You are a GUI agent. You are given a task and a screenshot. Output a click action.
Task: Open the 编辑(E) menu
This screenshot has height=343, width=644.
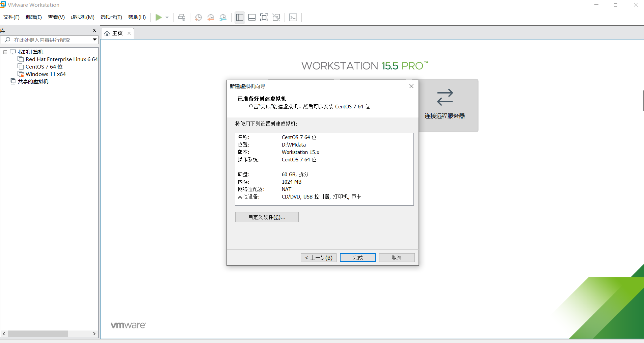(34, 17)
